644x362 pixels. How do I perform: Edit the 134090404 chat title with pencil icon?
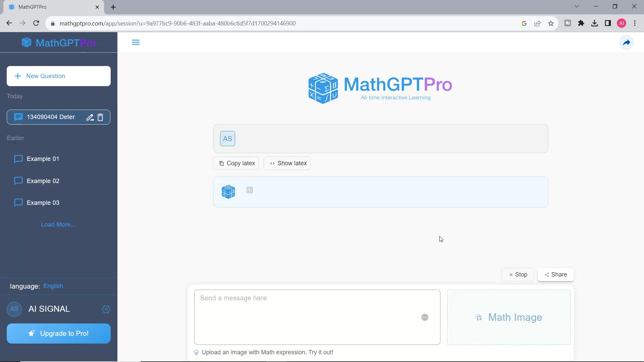coord(89,117)
